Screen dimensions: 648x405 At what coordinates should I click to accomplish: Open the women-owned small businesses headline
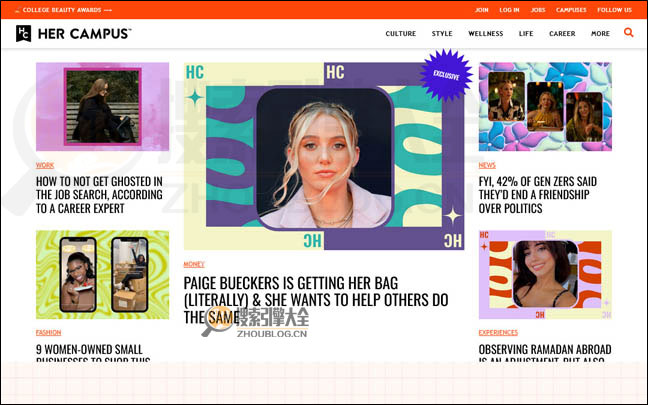93,353
